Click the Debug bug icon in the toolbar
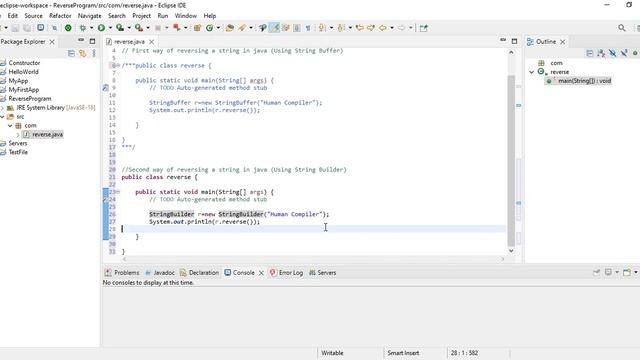Image resolution: width=640 pixels, height=360 pixels. coord(83,28)
